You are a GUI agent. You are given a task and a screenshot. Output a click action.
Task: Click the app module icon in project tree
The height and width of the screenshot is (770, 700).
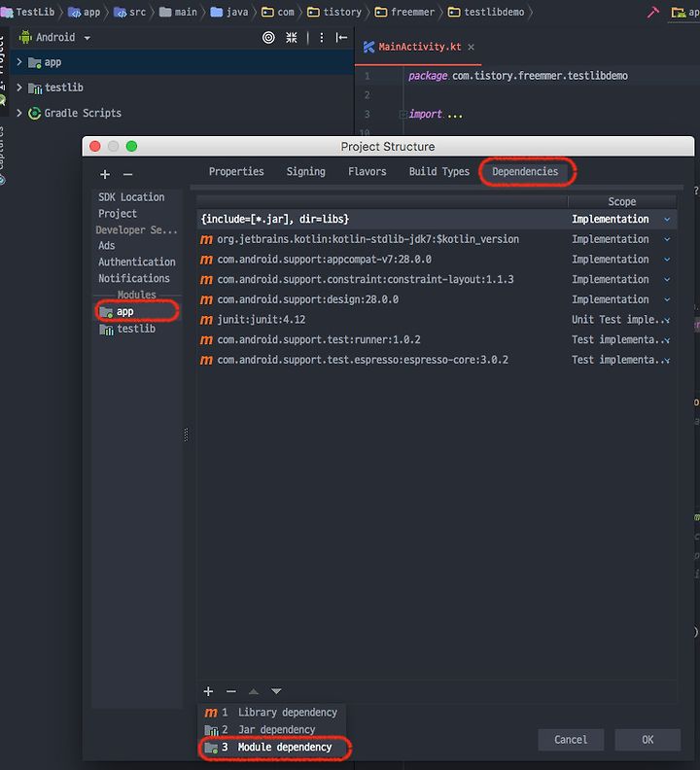34,63
